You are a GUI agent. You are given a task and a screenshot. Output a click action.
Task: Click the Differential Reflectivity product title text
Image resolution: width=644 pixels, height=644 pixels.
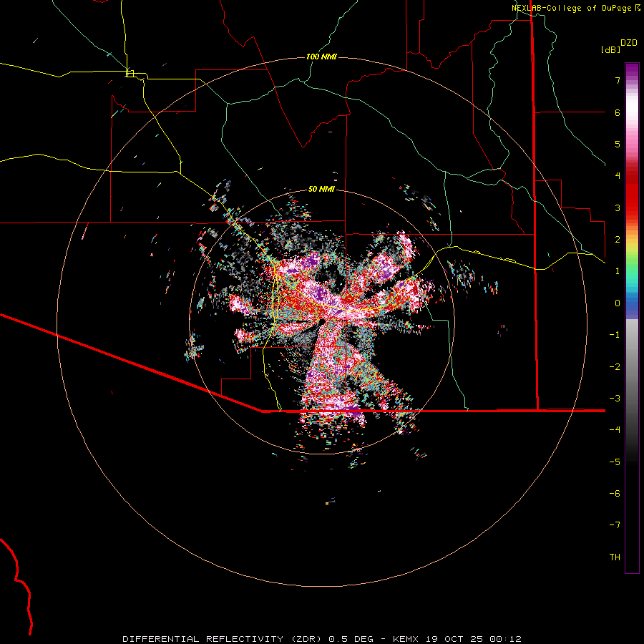223,639
